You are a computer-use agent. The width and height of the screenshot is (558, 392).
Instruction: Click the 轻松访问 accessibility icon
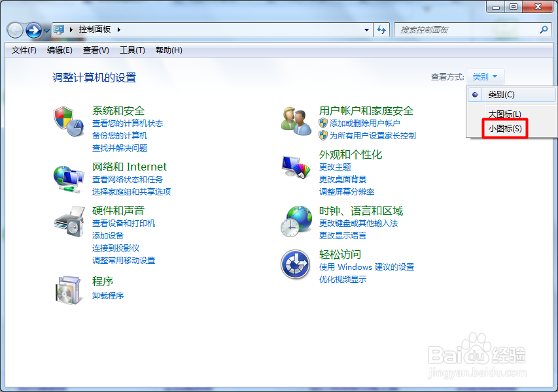point(295,265)
